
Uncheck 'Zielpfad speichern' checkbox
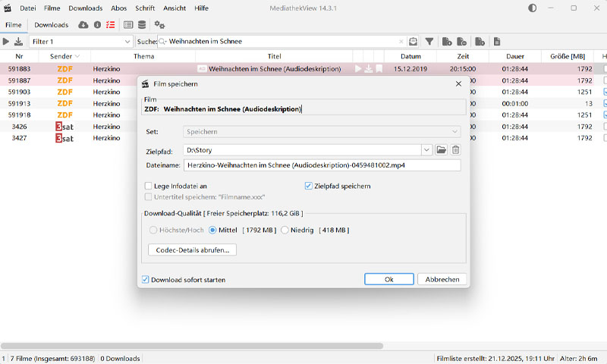pyautogui.click(x=309, y=186)
